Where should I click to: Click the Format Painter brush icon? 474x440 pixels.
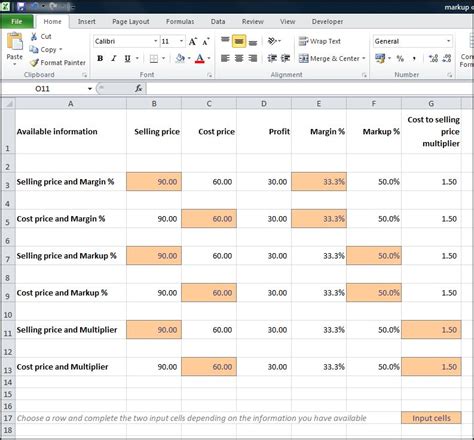(34, 62)
